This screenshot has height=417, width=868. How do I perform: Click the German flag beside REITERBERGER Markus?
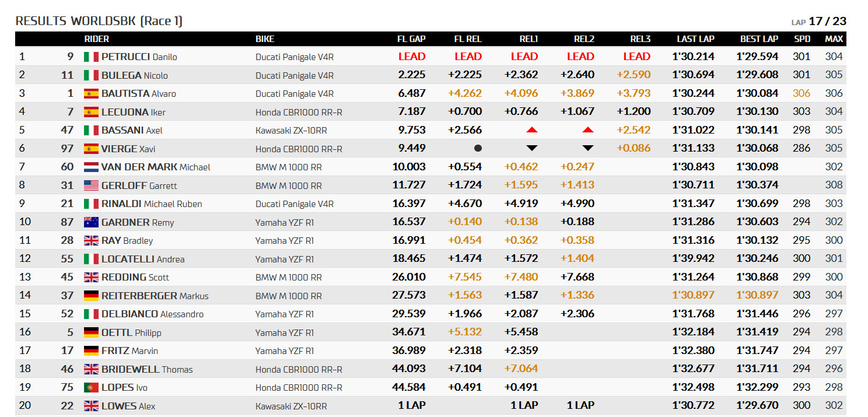(x=91, y=296)
